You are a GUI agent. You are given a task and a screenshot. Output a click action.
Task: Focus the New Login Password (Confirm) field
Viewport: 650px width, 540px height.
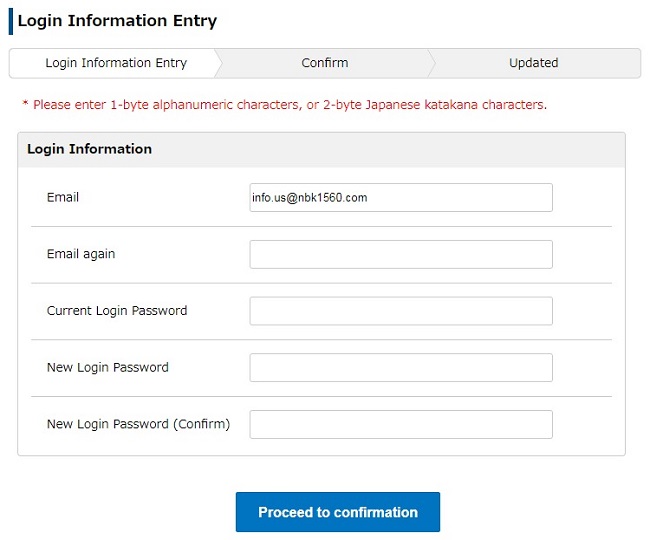(401, 424)
